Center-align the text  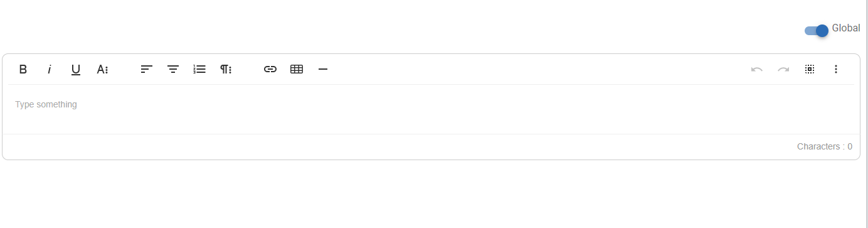[173, 69]
